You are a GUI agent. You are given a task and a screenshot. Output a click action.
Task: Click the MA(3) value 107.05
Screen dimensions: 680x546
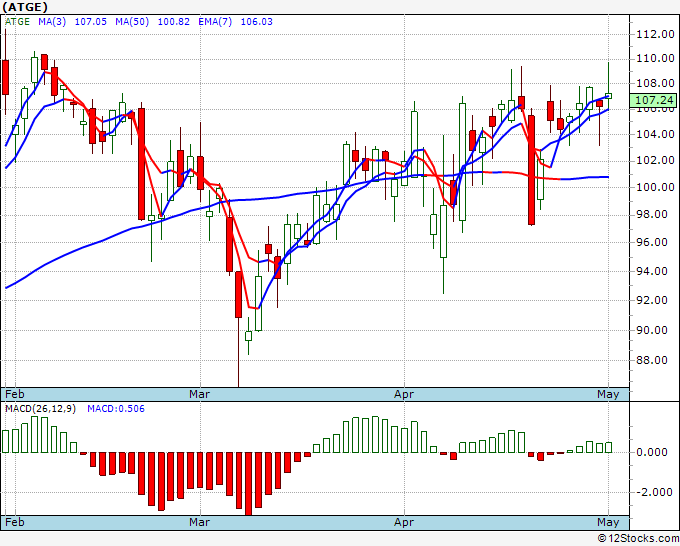click(91, 21)
